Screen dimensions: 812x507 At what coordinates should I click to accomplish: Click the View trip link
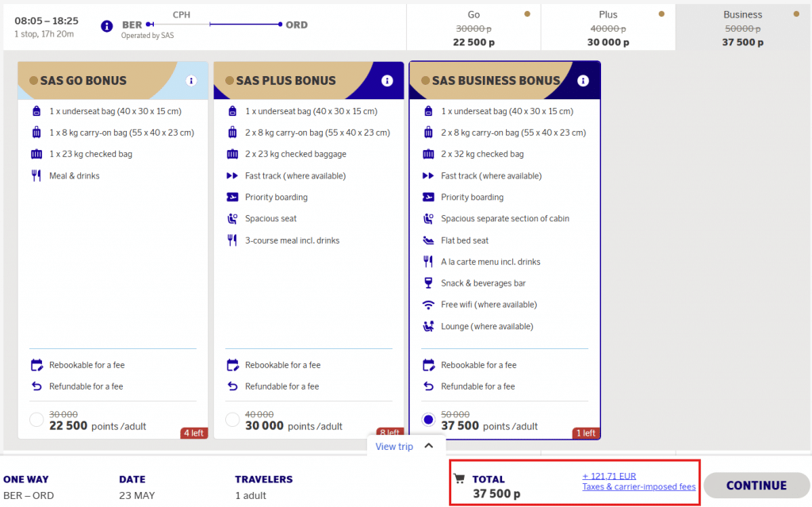pyautogui.click(x=394, y=447)
